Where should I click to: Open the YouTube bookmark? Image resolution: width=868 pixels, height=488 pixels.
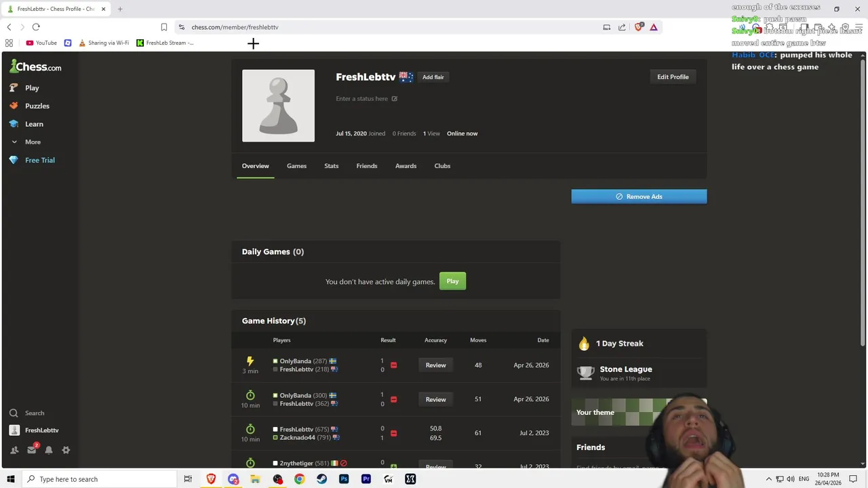coord(41,43)
